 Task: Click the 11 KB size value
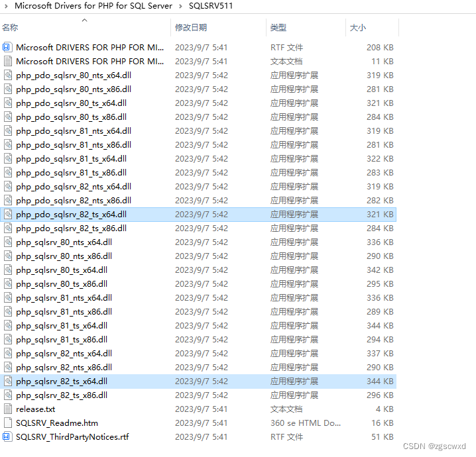pos(383,61)
